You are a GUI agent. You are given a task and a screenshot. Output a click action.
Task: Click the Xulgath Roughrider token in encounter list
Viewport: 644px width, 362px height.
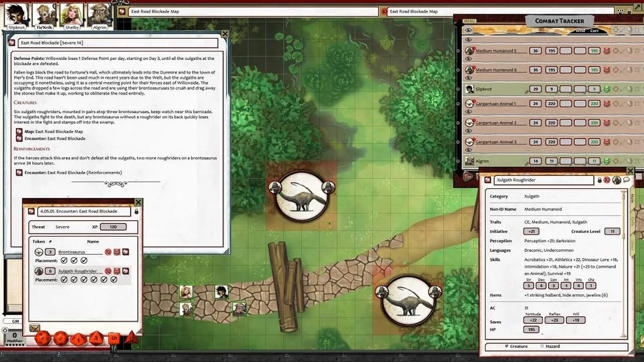tap(39, 271)
